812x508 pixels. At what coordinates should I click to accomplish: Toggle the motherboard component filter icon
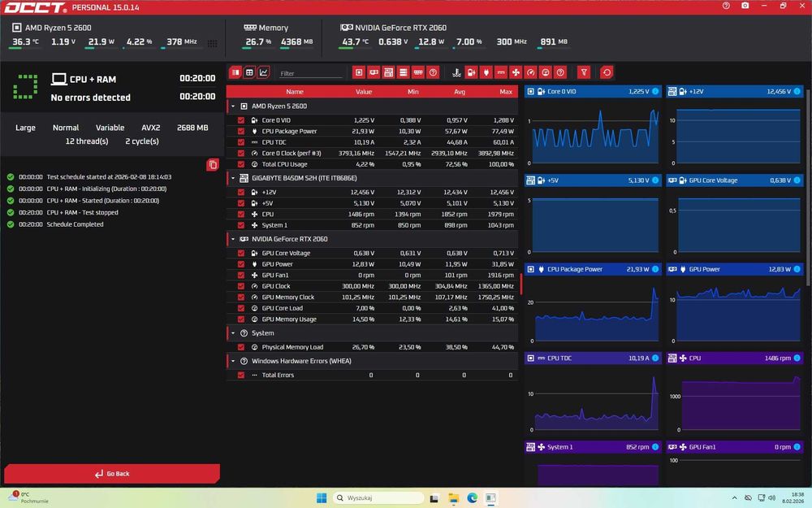(x=388, y=72)
